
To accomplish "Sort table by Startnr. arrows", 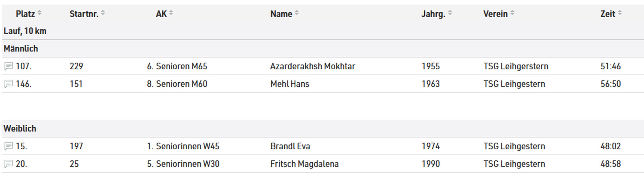I will (103, 13).
